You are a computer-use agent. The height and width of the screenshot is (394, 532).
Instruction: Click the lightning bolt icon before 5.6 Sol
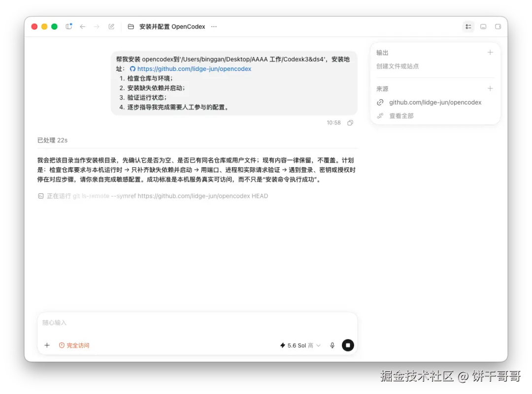[x=283, y=346]
